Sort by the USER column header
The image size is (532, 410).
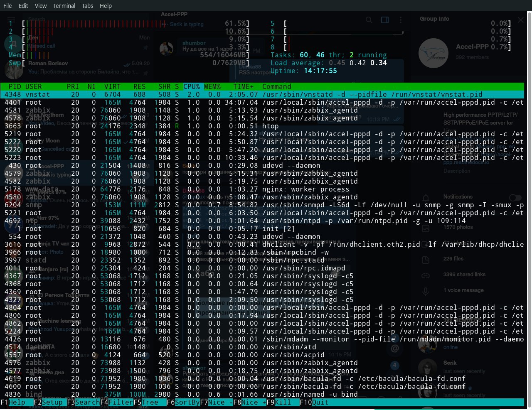coord(33,86)
